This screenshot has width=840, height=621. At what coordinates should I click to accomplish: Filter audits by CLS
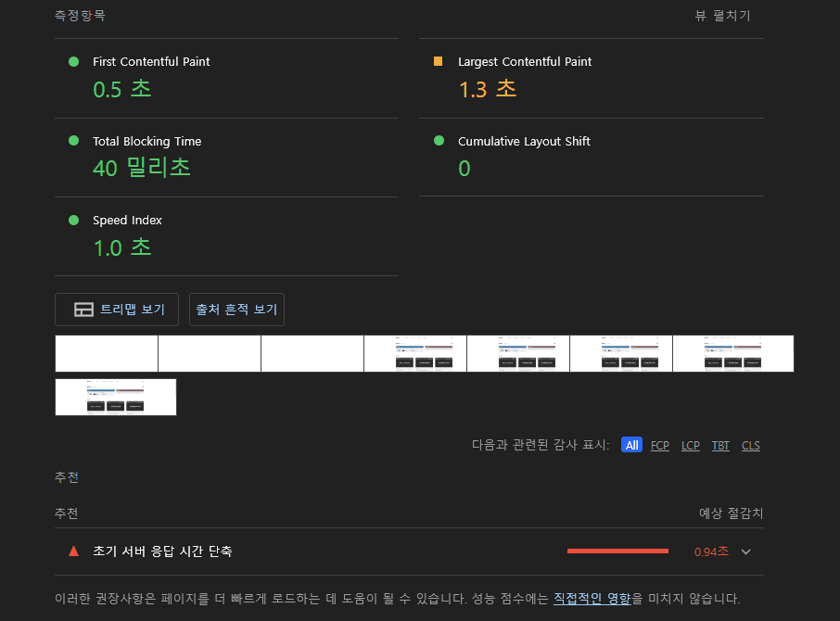pyautogui.click(x=750, y=446)
